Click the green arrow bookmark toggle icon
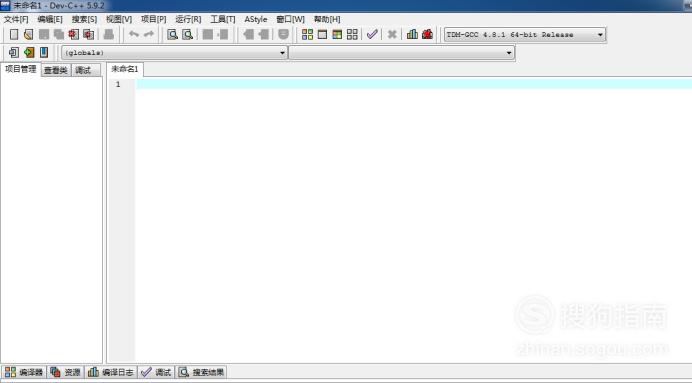The height and width of the screenshot is (383, 692). [x=29, y=53]
